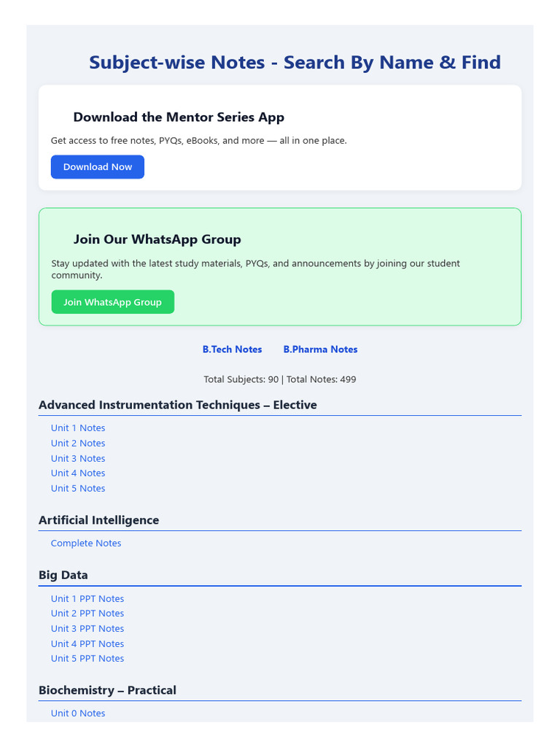The width and height of the screenshot is (560, 747).
Task: Open Unit 0 Notes for Biochemistry Practical
Action: [x=78, y=713]
